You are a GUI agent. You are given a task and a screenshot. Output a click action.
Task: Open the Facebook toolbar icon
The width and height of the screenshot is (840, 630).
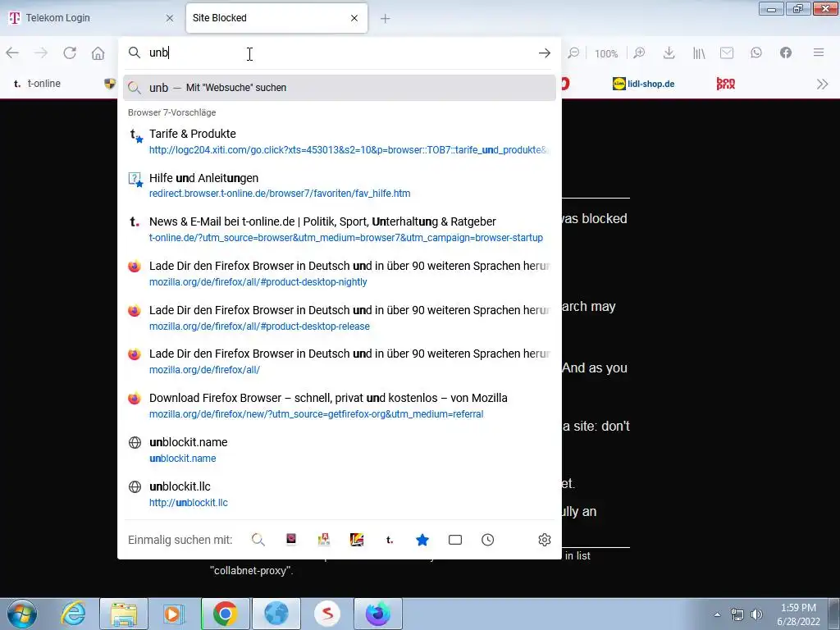click(x=785, y=52)
